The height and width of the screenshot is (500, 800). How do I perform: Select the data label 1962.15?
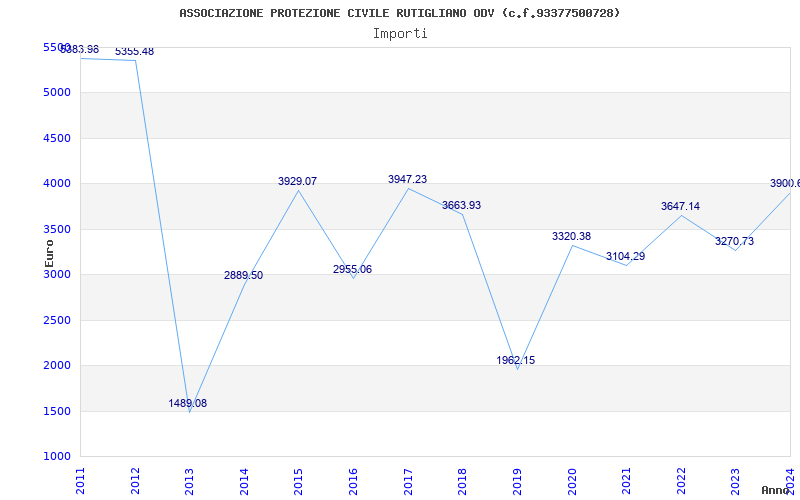tap(516, 360)
